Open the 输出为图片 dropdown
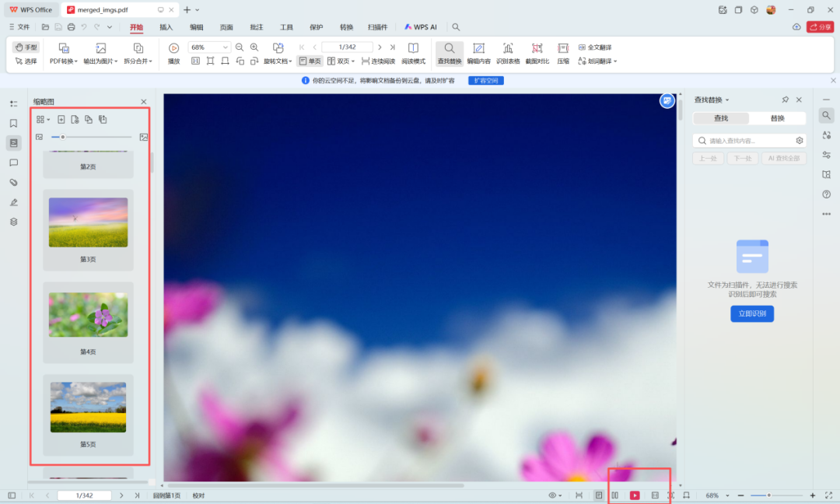 [x=100, y=54]
